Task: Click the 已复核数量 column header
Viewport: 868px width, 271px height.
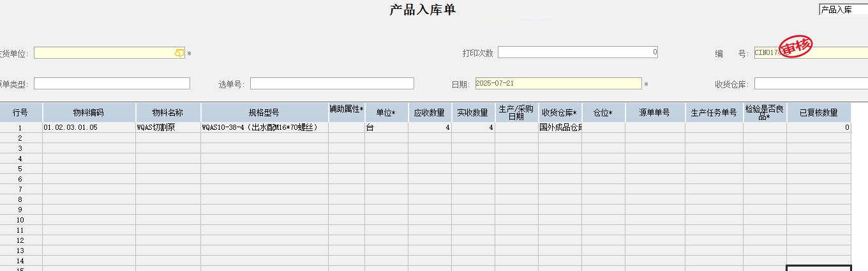Action: 818,112
